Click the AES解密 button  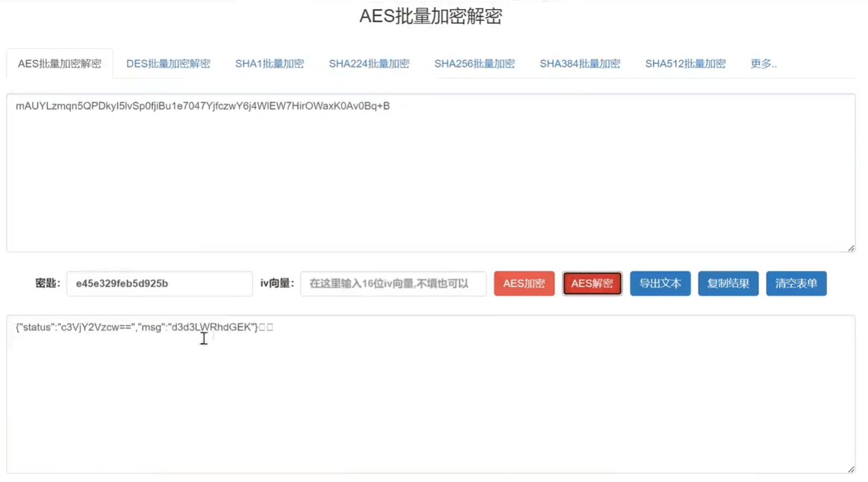pos(592,283)
